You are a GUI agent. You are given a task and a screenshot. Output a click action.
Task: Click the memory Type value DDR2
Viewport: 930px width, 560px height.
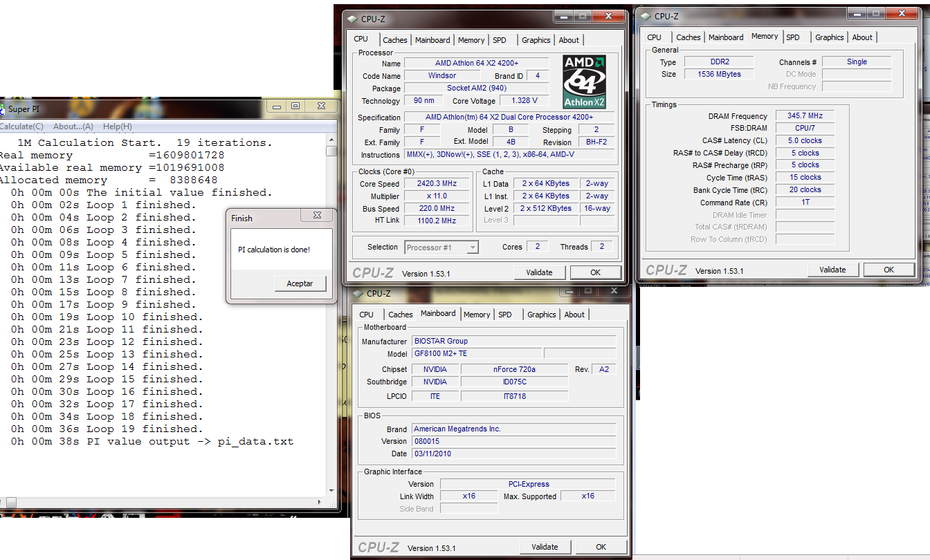(720, 62)
